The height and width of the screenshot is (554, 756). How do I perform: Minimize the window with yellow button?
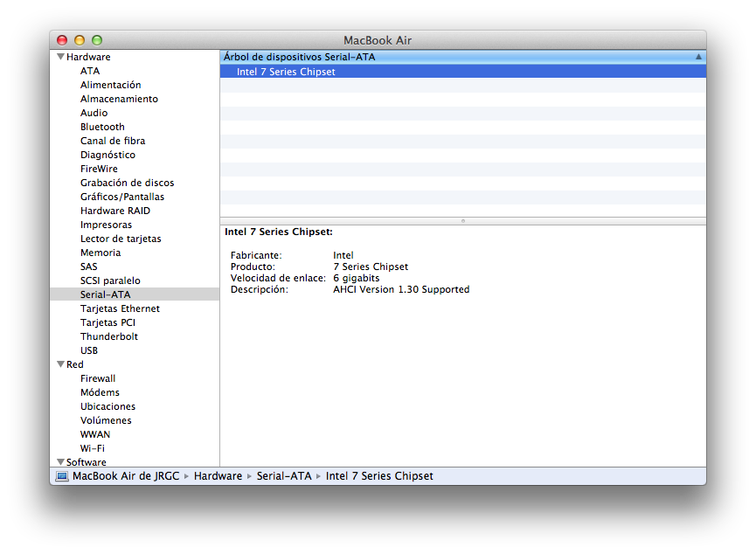pyautogui.click(x=80, y=40)
